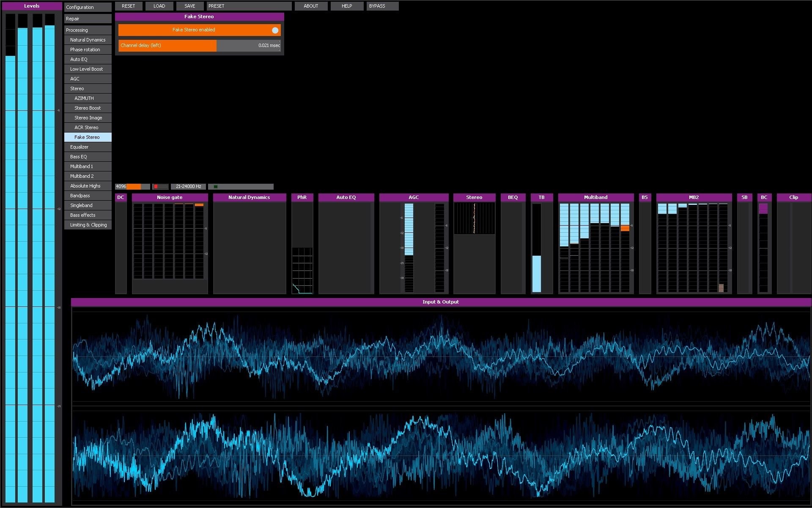
Task: Click the BS meter header
Action: coord(645,198)
